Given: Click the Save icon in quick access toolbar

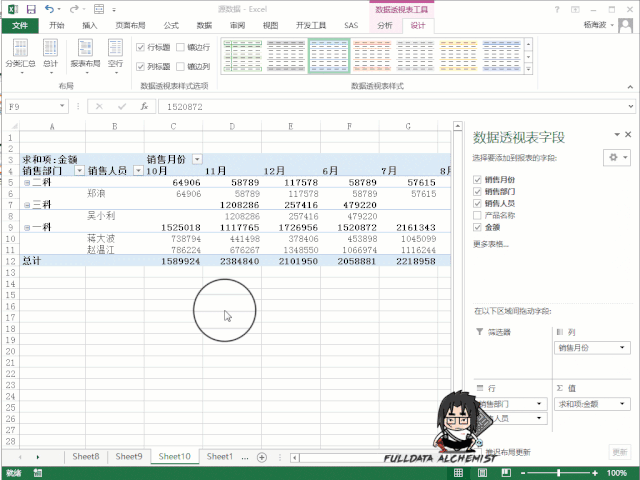Looking at the screenshot, I should (x=31, y=9).
